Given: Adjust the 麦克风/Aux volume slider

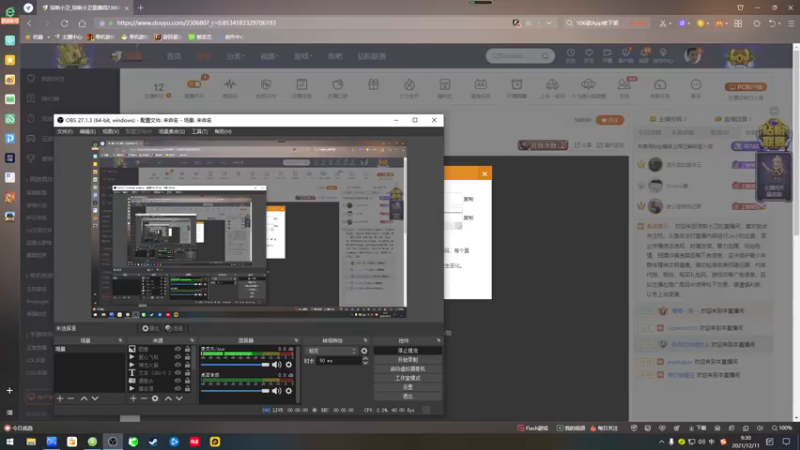Looking at the screenshot, I should pos(235,365).
